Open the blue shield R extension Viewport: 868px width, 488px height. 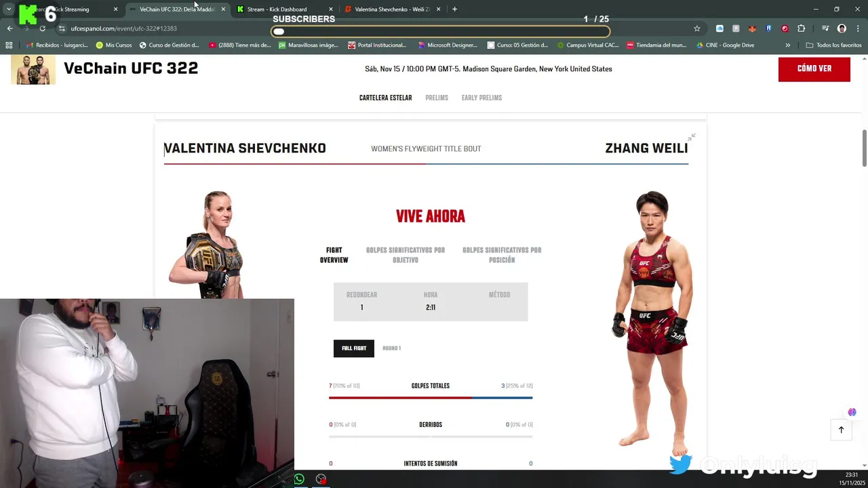(x=768, y=28)
